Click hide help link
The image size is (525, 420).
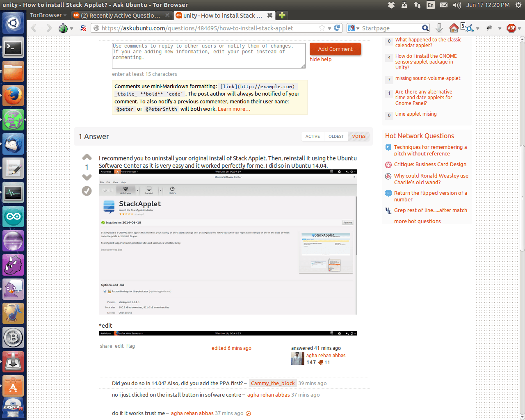point(320,59)
